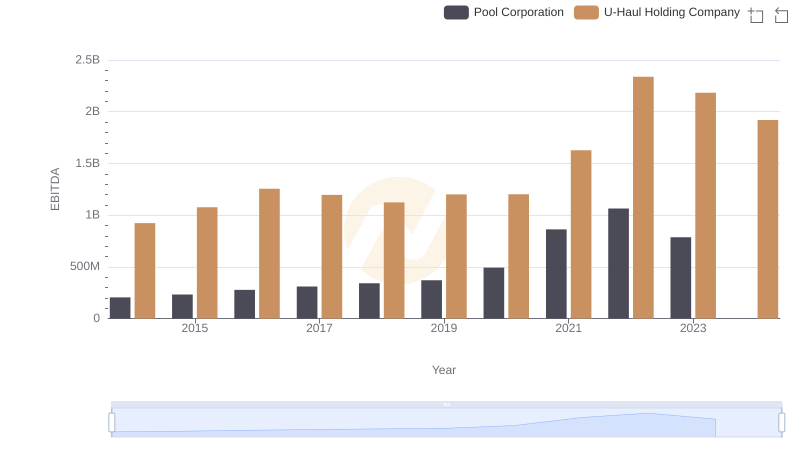Toggle U-Haul Holding Company legend swatch
This screenshot has width=800, height=461.
tap(586, 12)
